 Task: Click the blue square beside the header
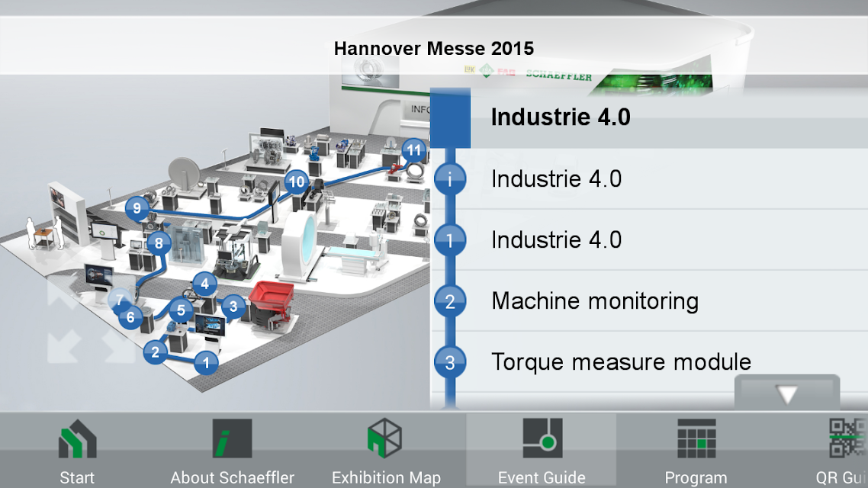(x=450, y=117)
